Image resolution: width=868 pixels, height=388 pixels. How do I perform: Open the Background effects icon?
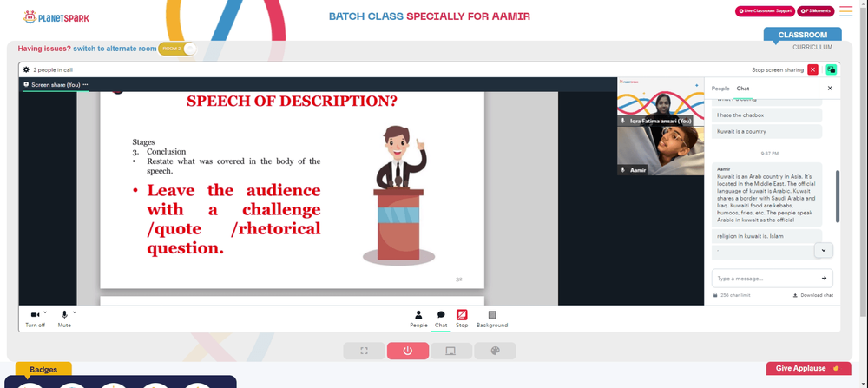(x=492, y=314)
